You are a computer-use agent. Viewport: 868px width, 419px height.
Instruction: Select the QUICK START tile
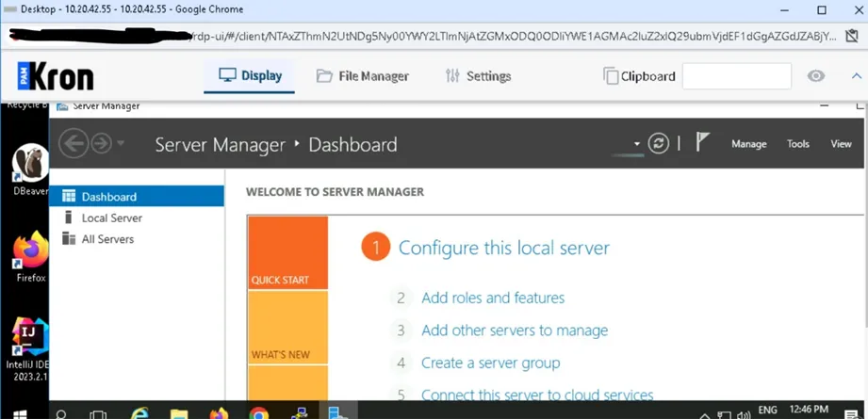pos(287,252)
